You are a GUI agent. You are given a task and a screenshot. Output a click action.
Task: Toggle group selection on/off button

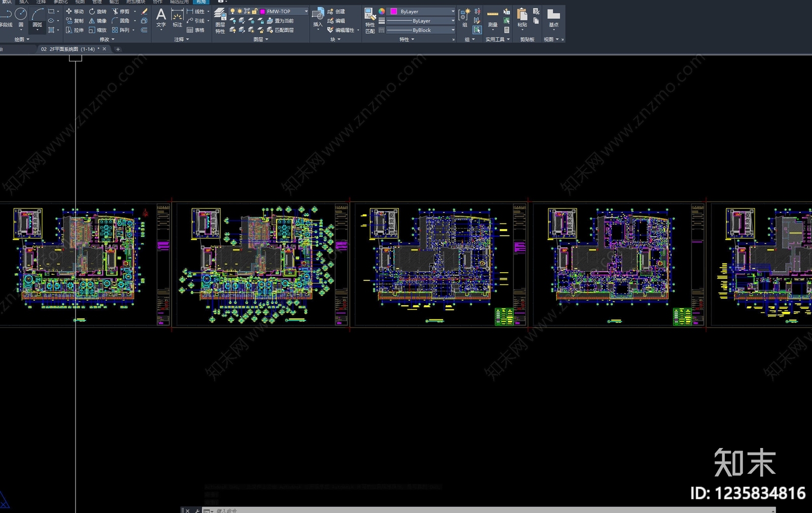477,30
